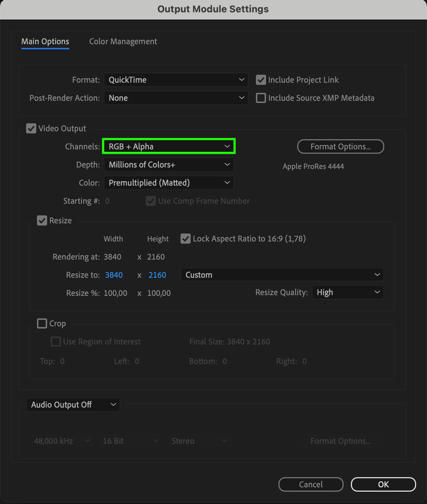Enable the Crop checkbox
This screenshot has width=427, height=504.
tap(42, 323)
